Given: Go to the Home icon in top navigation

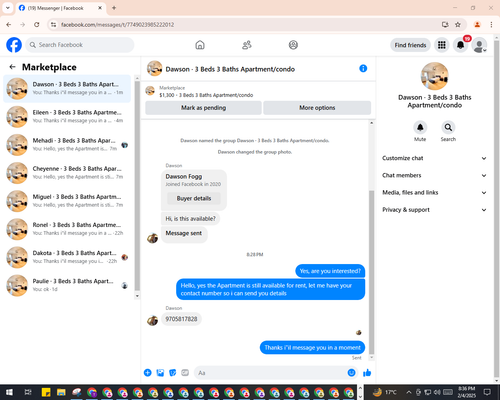Looking at the screenshot, I should (200, 45).
